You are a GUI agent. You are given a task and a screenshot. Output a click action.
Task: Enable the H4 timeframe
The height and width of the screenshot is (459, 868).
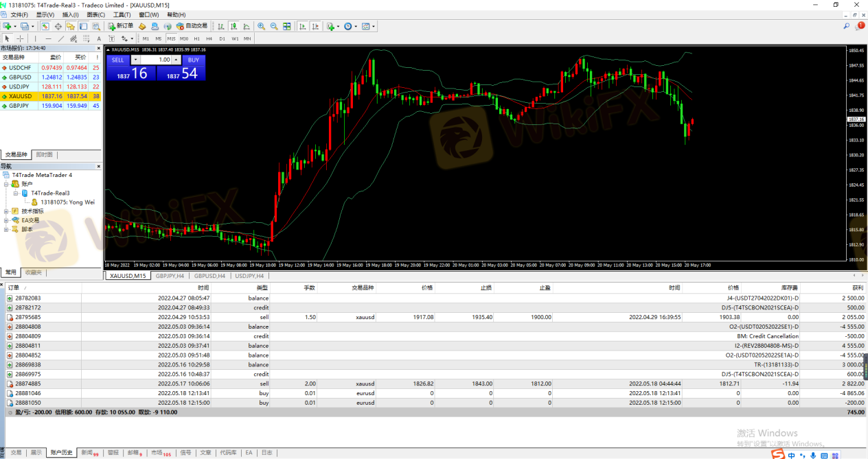coord(209,38)
